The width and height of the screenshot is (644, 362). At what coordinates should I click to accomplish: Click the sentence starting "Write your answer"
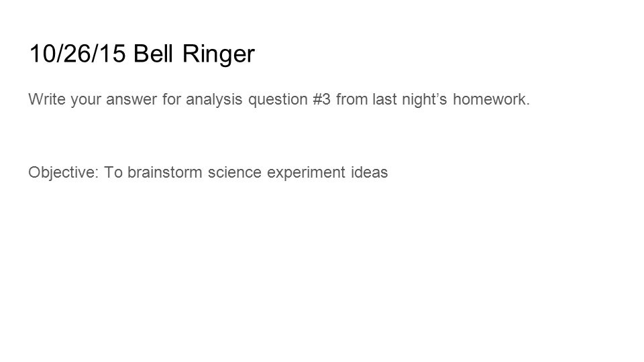tap(279, 99)
